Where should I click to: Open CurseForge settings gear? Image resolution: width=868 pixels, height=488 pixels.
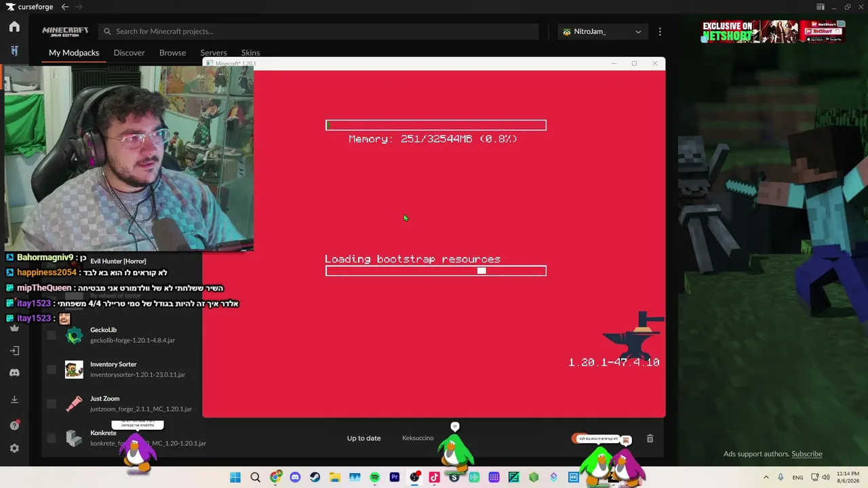click(x=14, y=448)
